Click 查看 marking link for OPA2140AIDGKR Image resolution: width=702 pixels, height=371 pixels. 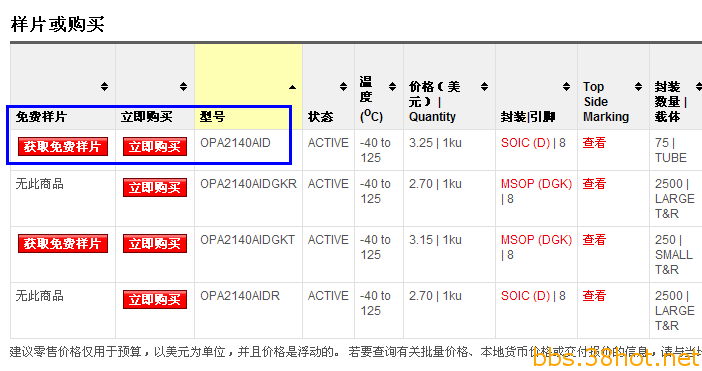[594, 183]
